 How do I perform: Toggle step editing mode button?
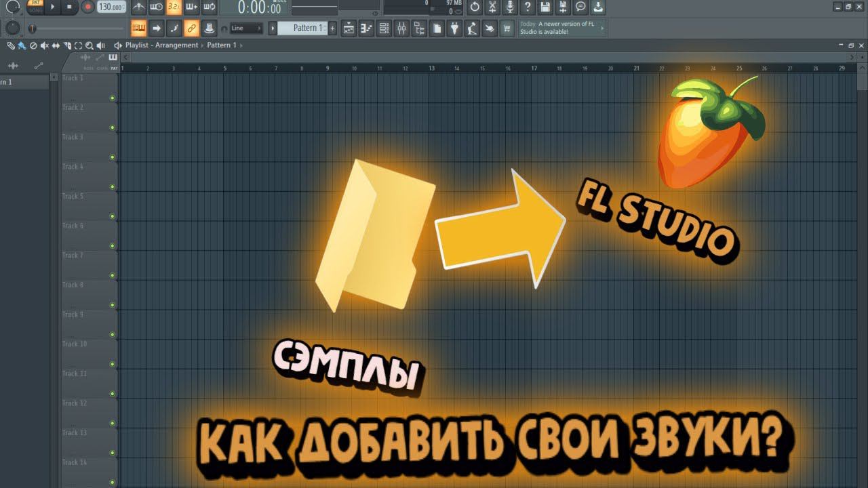point(174,28)
